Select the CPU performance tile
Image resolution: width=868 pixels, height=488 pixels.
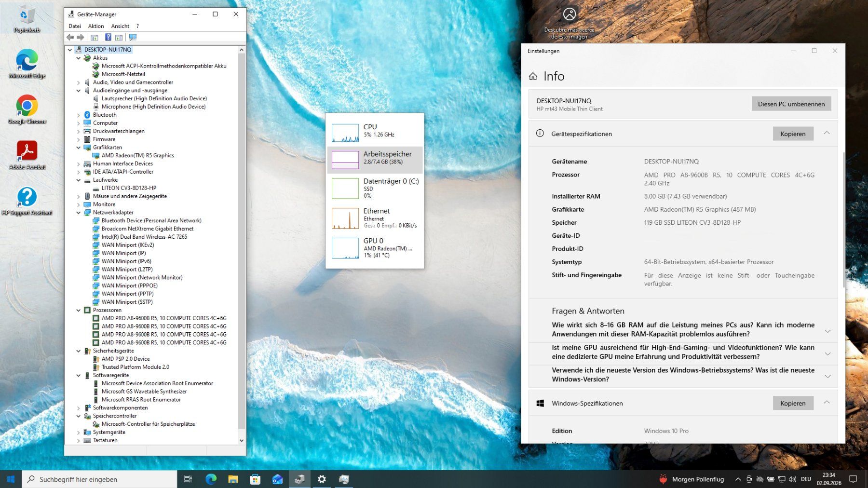pyautogui.click(x=375, y=132)
